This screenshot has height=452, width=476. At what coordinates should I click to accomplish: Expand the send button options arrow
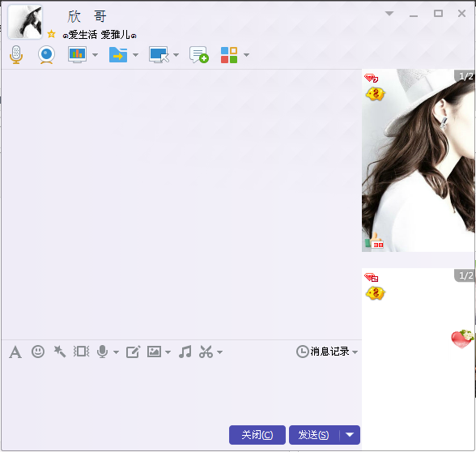[350, 435]
